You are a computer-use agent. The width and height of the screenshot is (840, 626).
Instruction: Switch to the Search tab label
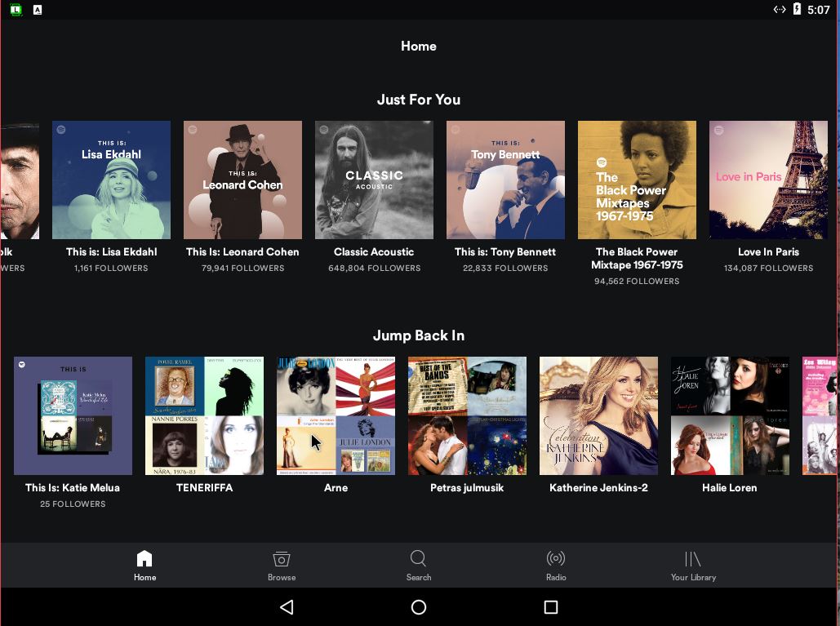pyautogui.click(x=419, y=577)
